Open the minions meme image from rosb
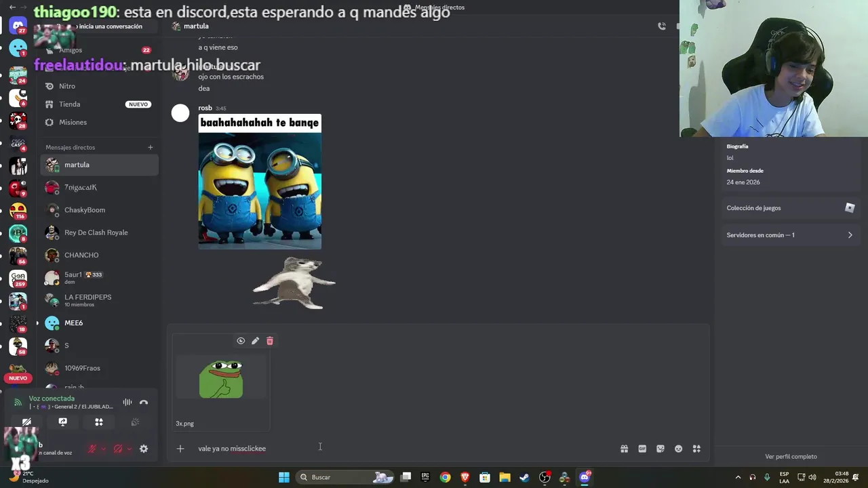868x488 pixels. tap(260, 182)
